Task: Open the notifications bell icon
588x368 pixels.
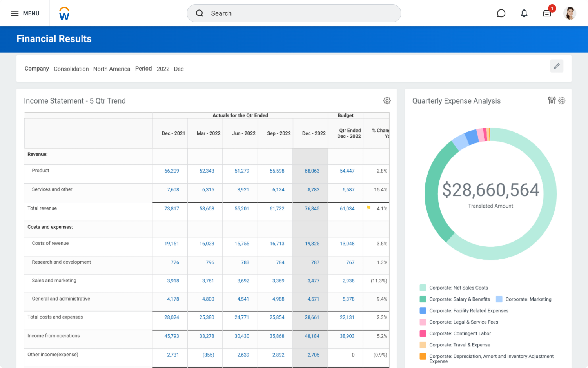Action: [524, 13]
